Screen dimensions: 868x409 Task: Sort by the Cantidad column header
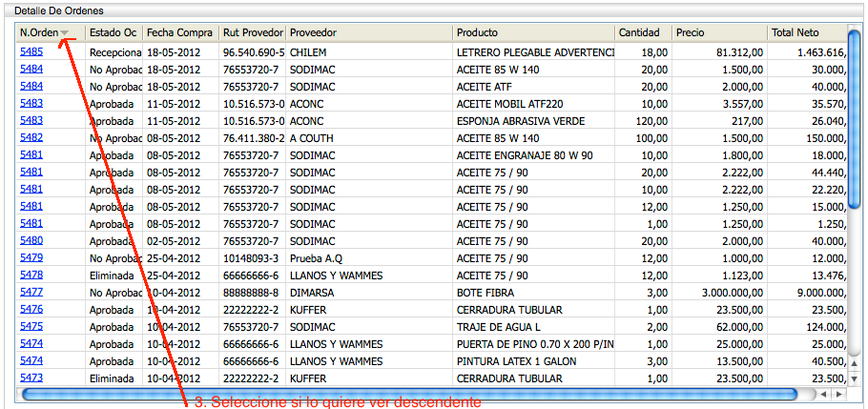(643, 32)
